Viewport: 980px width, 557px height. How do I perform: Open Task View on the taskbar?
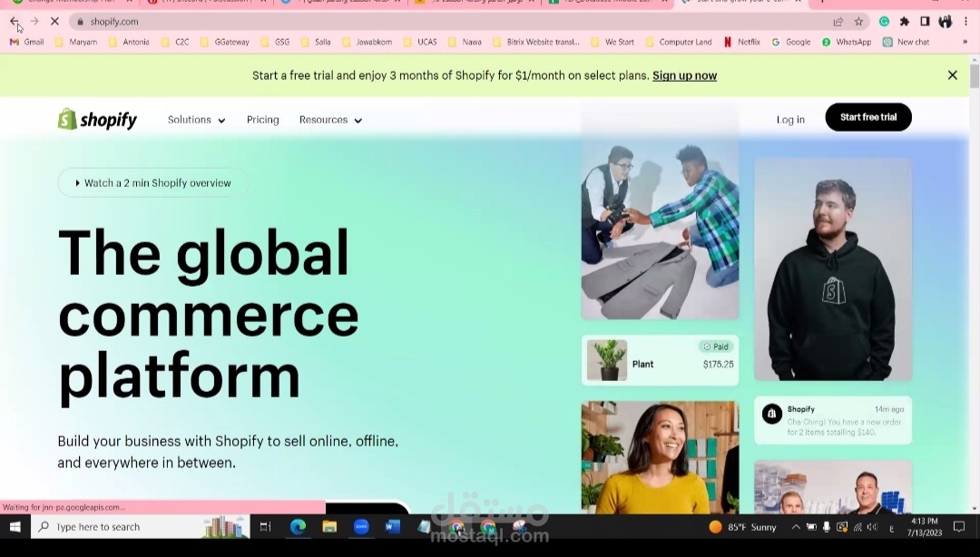pyautogui.click(x=266, y=527)
